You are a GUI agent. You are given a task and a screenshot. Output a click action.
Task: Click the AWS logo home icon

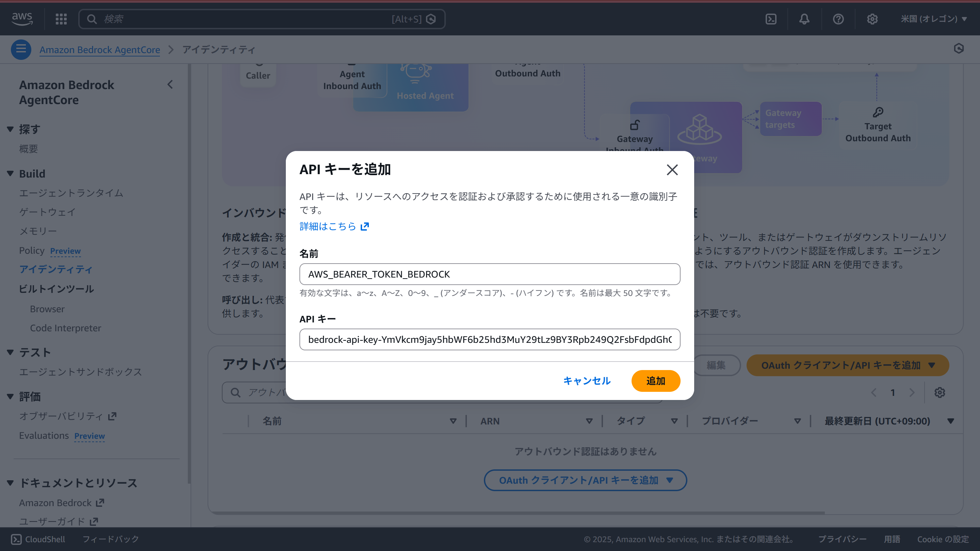tap(22, 19)
